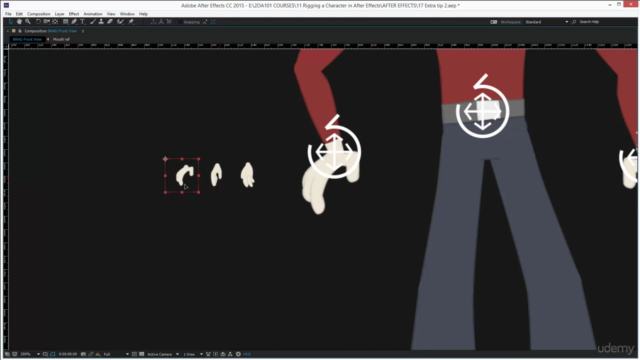Open the Composition menu
The height and width of the screenshot is (360, 640).
pyautogui.click(x=39, y=14)
